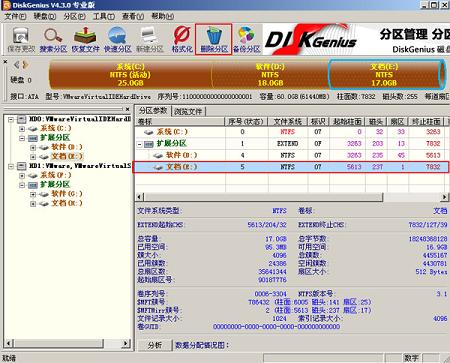Close the disk bar with its X

[5, 62]
